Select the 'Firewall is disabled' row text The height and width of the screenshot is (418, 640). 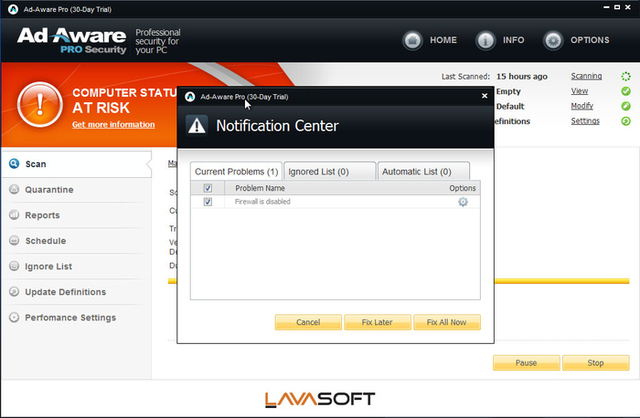(x=262, y=202)
